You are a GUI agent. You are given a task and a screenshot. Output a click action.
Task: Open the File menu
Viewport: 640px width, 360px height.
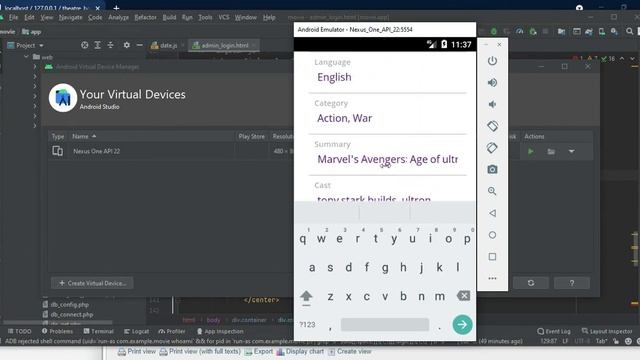pyautogui.click(x=13, y=17)
